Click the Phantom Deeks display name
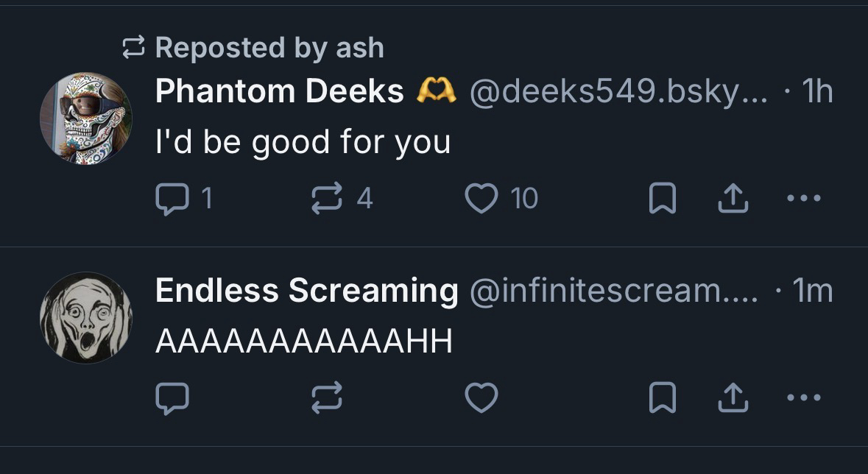 click(x=279, y=92)
